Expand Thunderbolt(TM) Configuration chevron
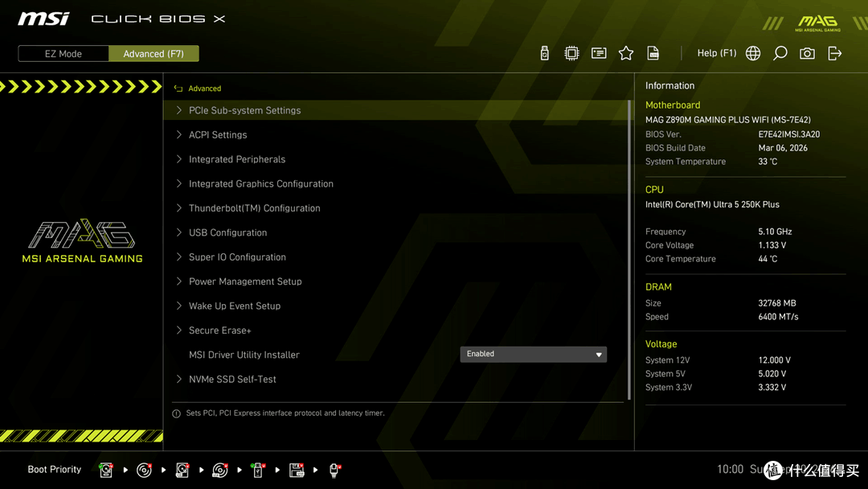 point(178,208)
